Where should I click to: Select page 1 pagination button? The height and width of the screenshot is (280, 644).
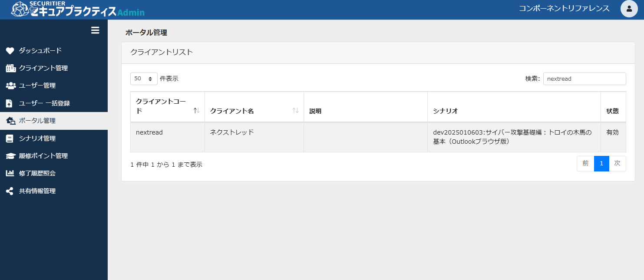click(601, 164)
